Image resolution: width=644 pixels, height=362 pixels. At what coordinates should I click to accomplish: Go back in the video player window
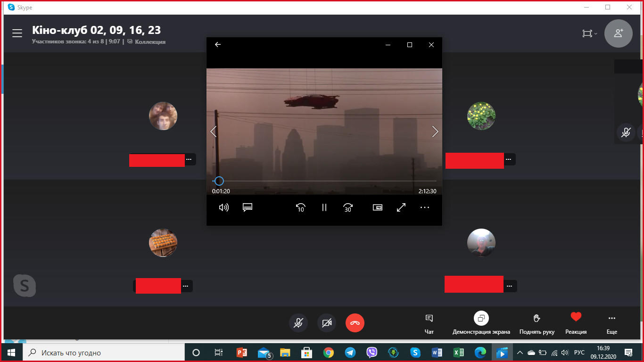coord(218,44)
